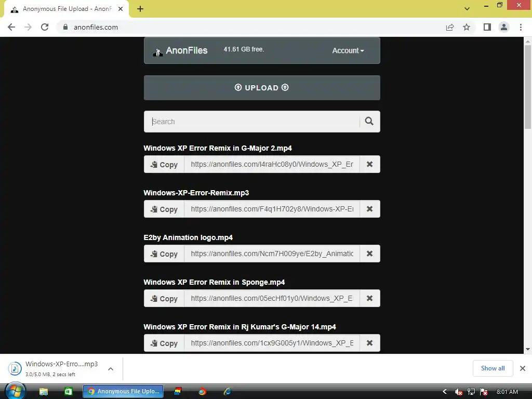The image size is (532, 399).
Task: Close the downloads bar
Action: point(523,368)
